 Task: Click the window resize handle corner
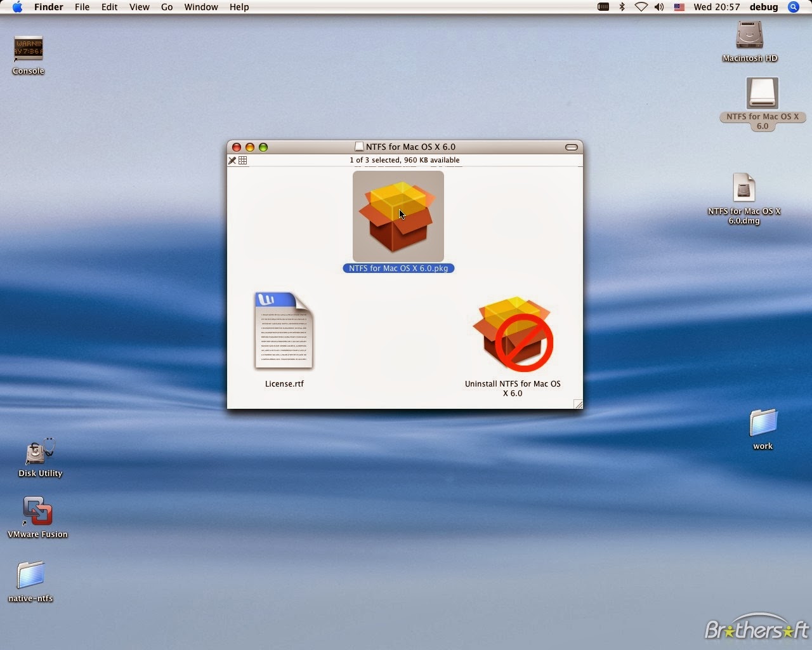click(578, 404)
